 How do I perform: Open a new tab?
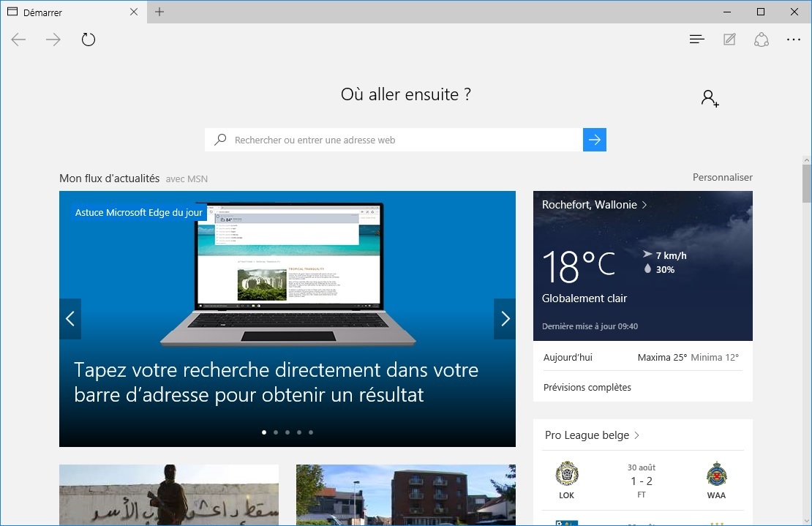159,12
